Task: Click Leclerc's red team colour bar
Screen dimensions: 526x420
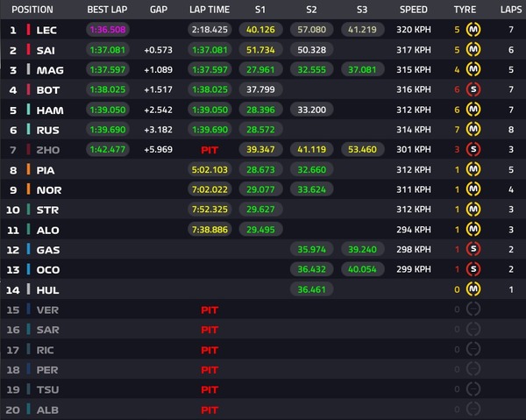Action: [x=28, y=30]
